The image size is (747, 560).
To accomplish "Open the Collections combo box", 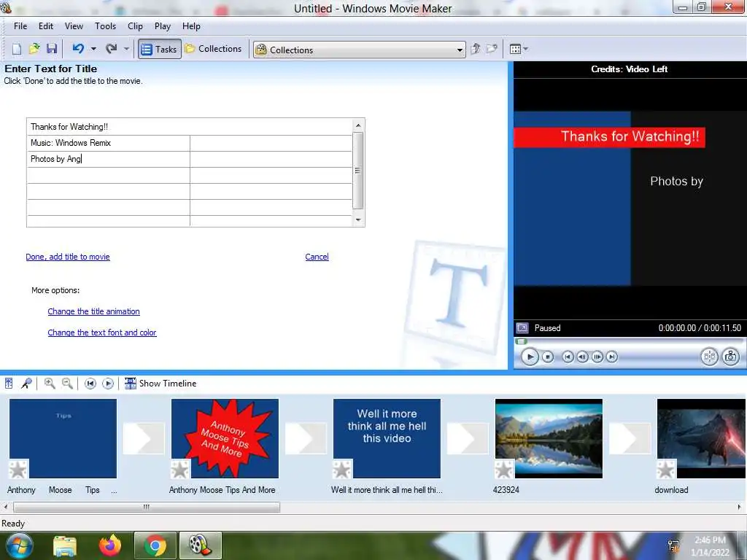I will (x=359, y=50).
